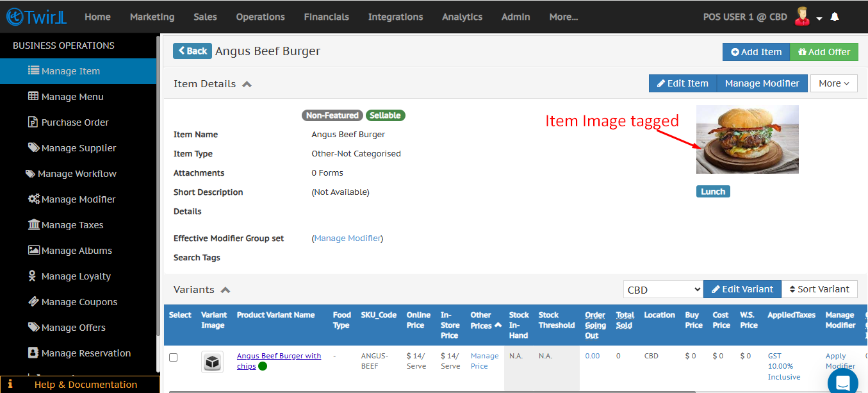Click the Twirll logo

pyautogui.click(x=37, y=17)
